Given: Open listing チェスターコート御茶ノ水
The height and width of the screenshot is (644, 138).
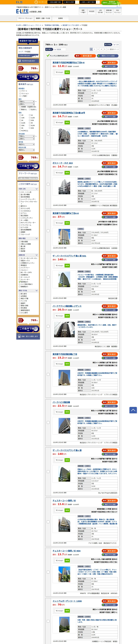Looking at the screenshot, I should point(64,500).
